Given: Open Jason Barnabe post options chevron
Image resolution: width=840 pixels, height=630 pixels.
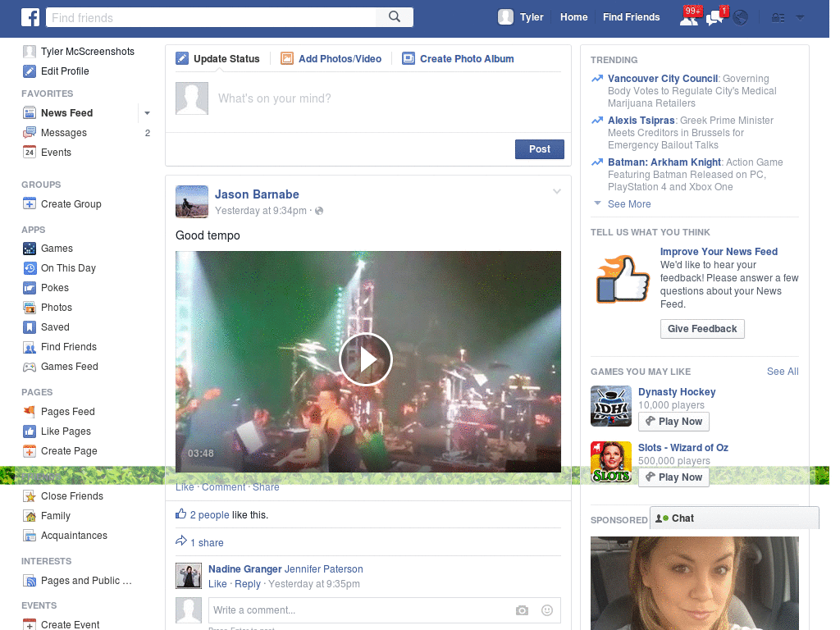Looking at the screenshot, I should (x=557, y=191).
